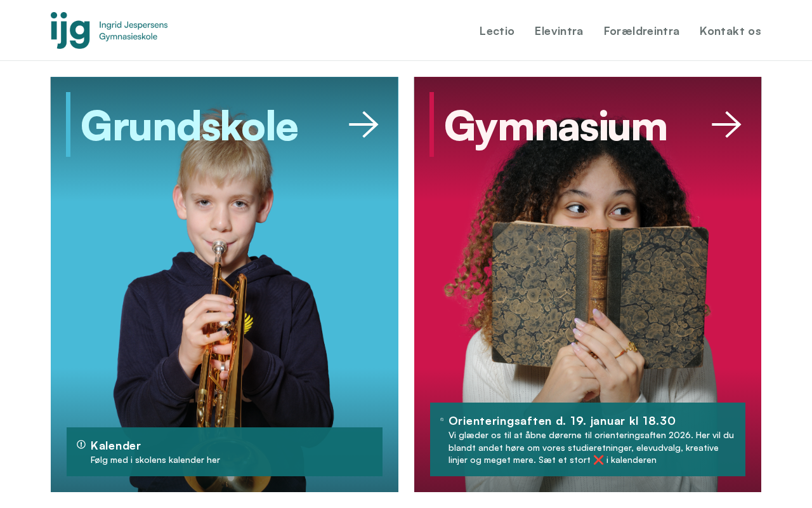
Task: Click the photo of boy playing trumpet
Action: [x=225, y=286]
